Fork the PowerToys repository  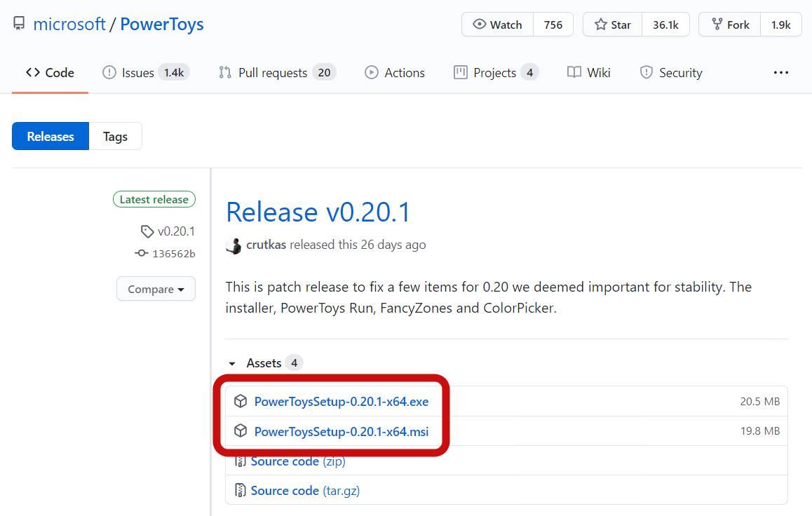click(730, 25)
